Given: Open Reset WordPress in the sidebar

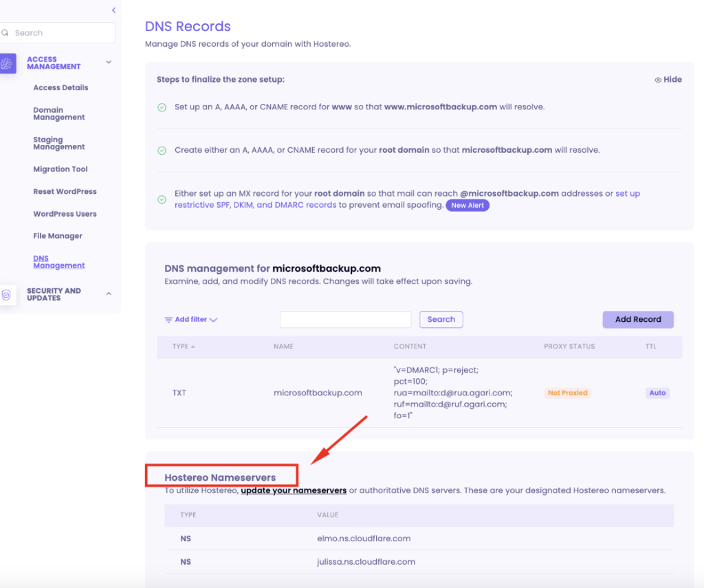Looking at the screenshot, I should tap(65, 191).
